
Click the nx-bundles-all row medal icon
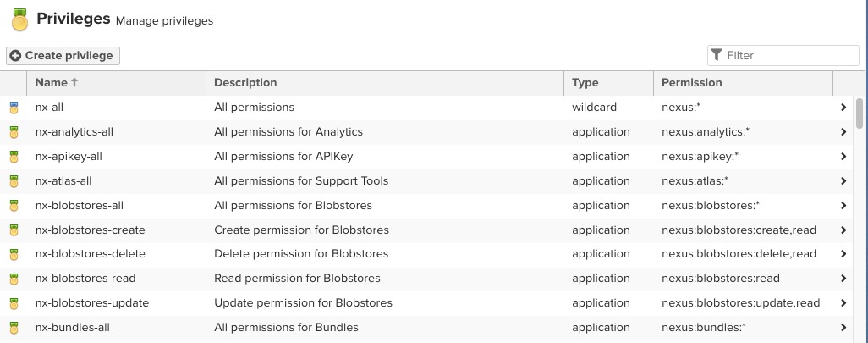14,328
